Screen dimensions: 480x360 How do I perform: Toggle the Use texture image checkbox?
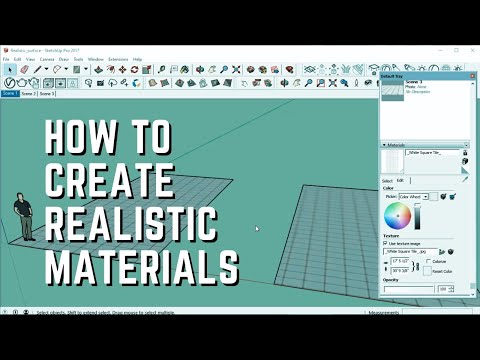point(385,244)
